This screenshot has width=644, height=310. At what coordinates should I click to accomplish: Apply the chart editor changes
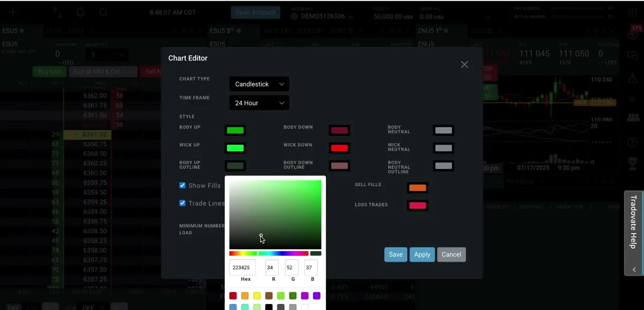coord(422,255)
